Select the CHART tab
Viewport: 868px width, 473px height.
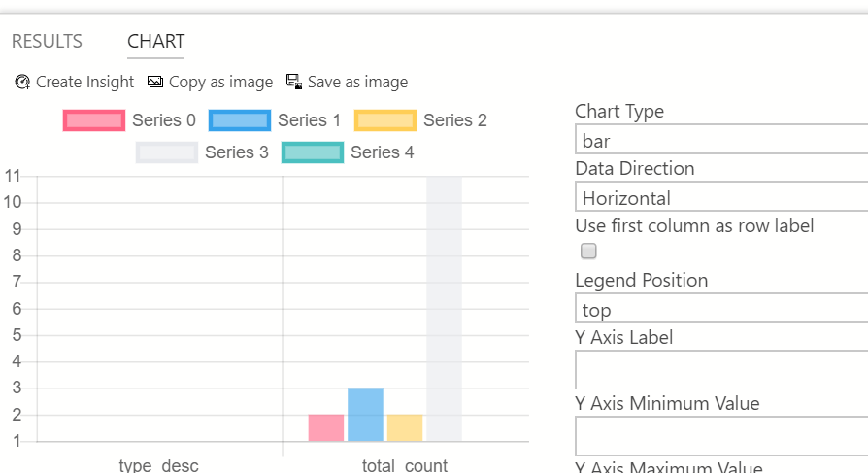[155, 42]
